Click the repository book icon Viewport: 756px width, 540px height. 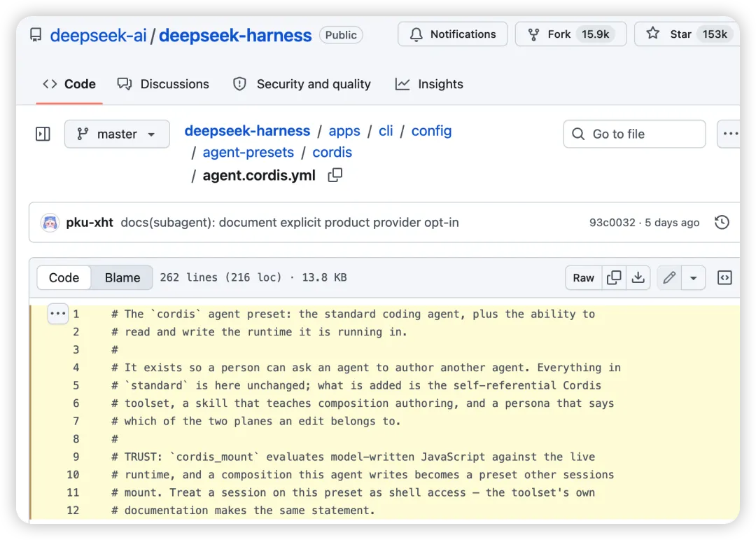tap(36, 35)
